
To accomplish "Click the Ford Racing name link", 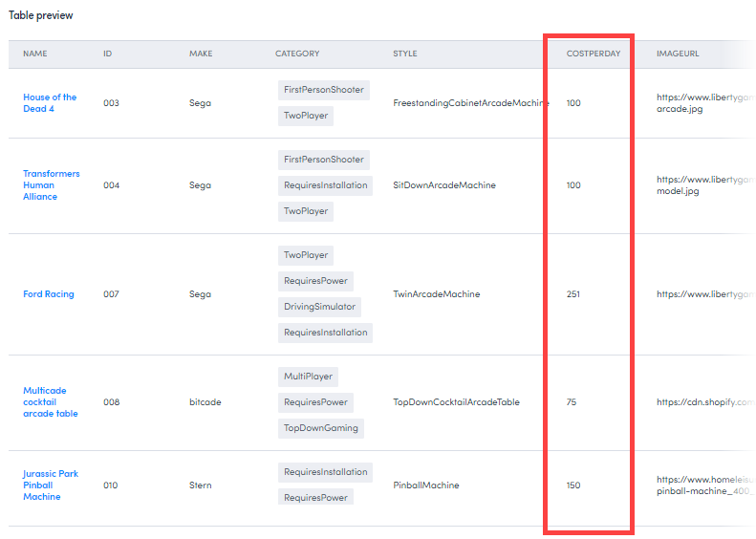I will click(x=49, y=294).
